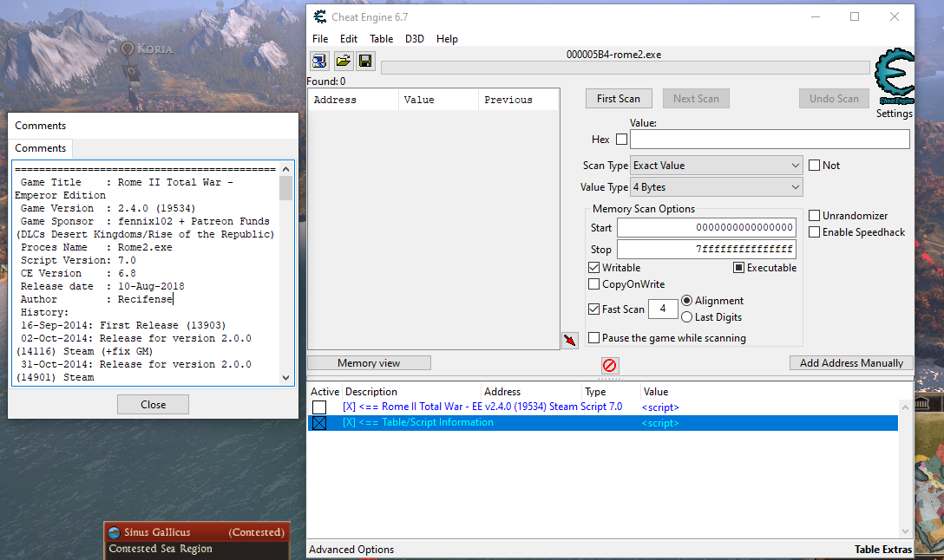Click the open file folder icon
944x560 pixels.
click(343, 61)
